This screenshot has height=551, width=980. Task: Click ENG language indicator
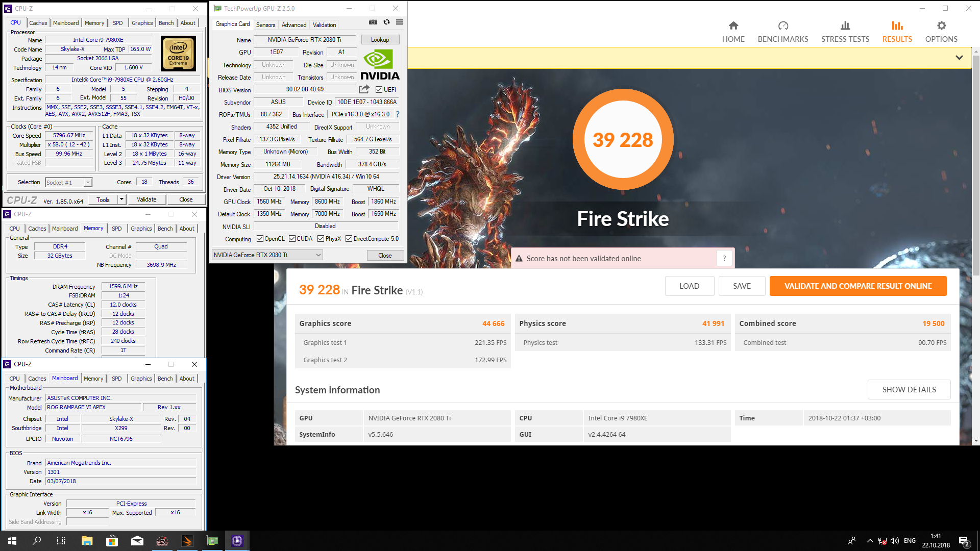pos(909,541)
